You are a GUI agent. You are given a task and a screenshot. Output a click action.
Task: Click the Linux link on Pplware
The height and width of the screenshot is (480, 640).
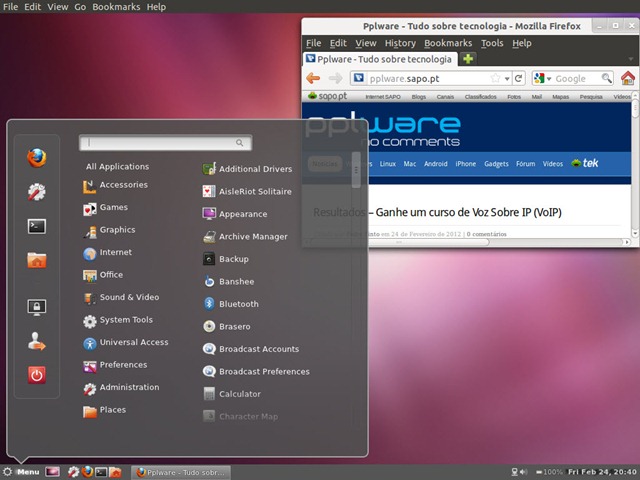[387, 164]
